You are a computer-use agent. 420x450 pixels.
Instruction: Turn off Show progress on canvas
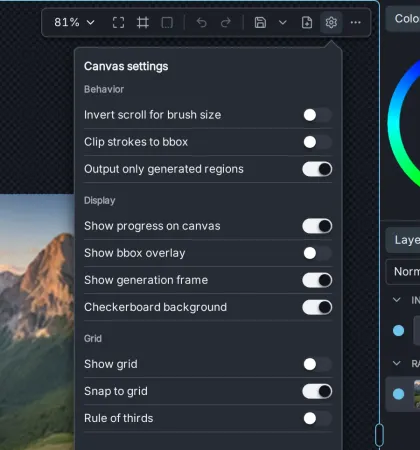coord(317,226)
